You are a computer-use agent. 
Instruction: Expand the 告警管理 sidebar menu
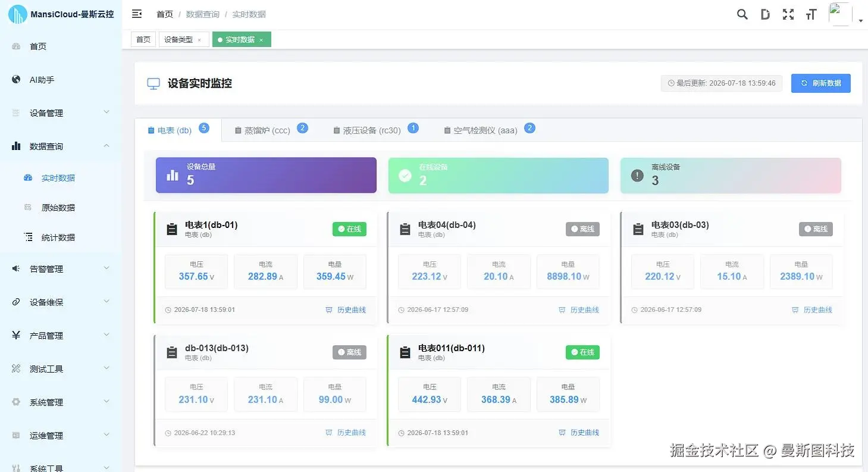(x=61, y=269)
